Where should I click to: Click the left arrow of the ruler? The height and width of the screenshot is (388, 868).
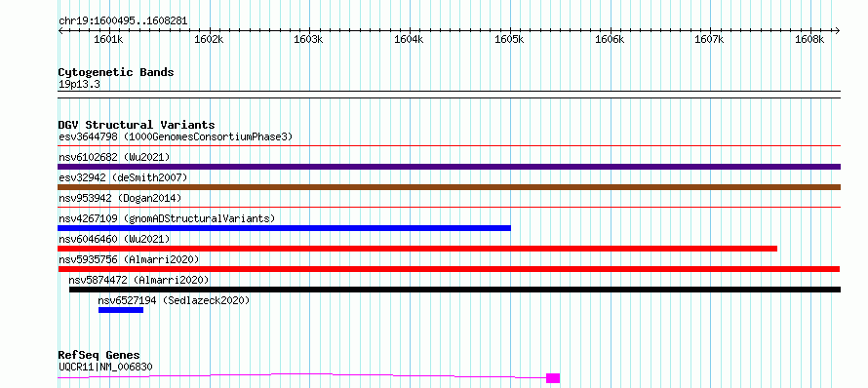pyautogui.click(x=60, y=31)
